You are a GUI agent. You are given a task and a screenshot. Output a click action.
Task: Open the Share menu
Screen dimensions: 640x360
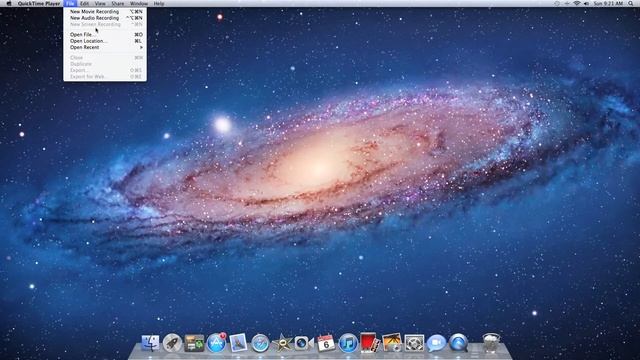118,3
